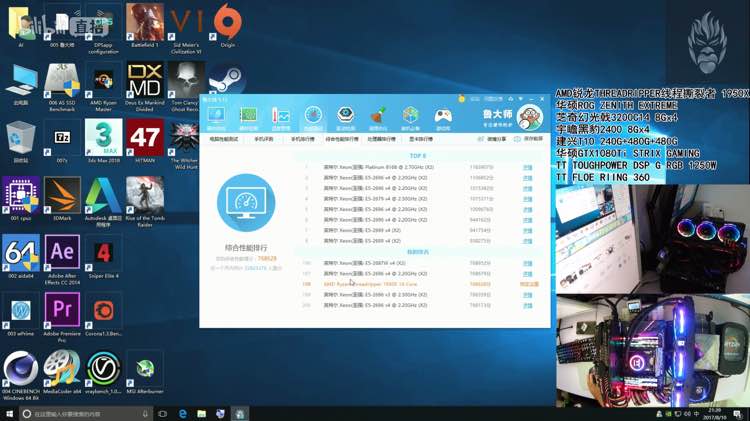The width and height of the screenshot is (750, 421).
Task: Open the 7z desktop shortcut
Action: (62, 142)
